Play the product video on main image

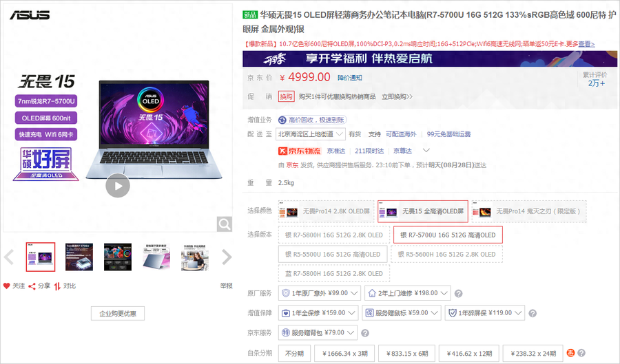point(118,185)
